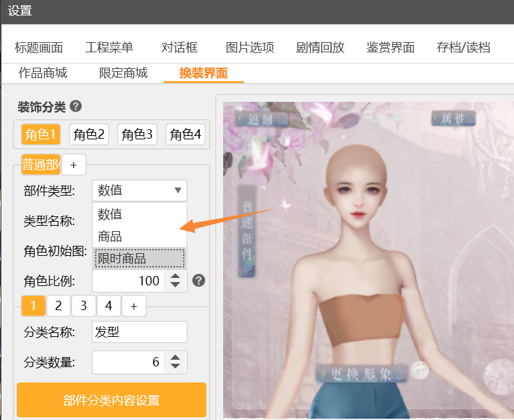The width and height of the screenshot is (514, 420).
Task: Click the 分类名称 text field
Action: pyautogui.click(x=139, y=332)
